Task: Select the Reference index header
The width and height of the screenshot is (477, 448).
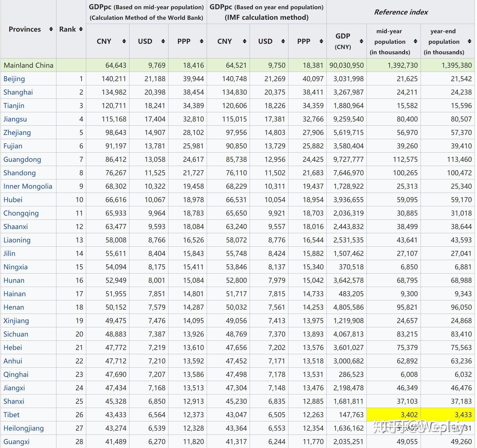Action: click(x=401, y=12)
